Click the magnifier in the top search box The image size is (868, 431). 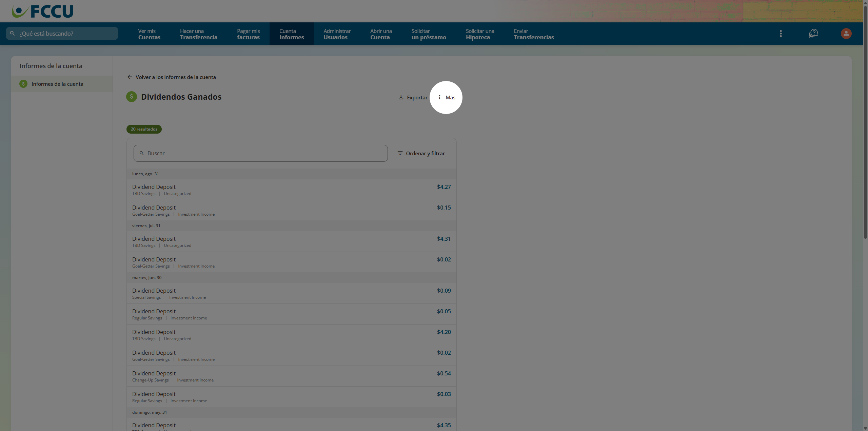[x=13, y=34]
